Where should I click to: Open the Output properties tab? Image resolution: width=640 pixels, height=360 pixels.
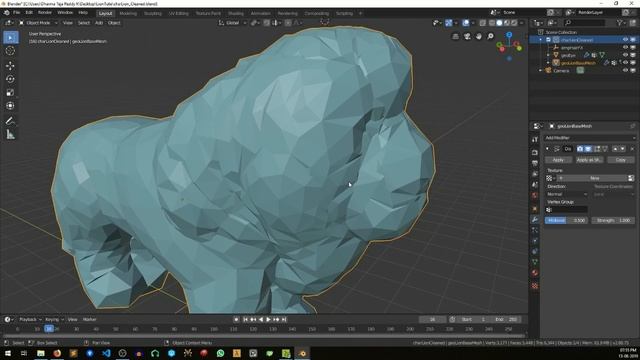[x=535, y=163]
